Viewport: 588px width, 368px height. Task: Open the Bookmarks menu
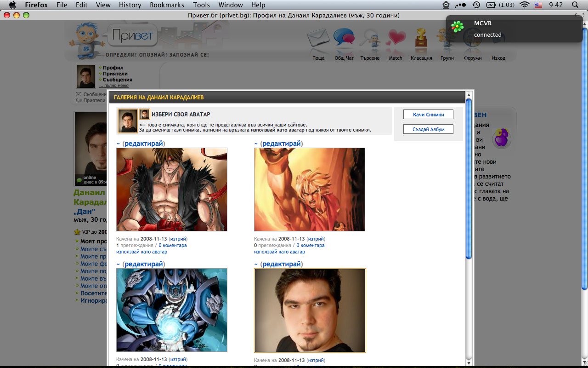coord(167,5)
